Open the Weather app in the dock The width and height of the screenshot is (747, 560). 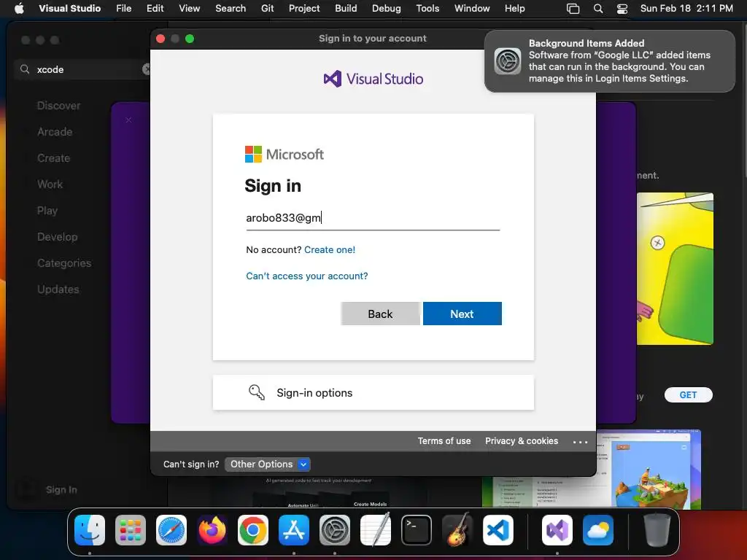598,530
